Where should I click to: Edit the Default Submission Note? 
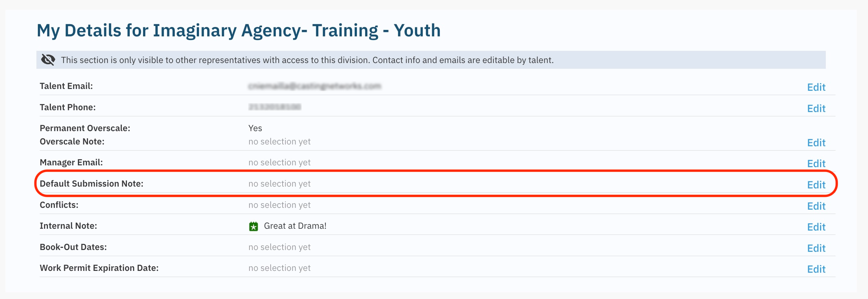point(816,185)
